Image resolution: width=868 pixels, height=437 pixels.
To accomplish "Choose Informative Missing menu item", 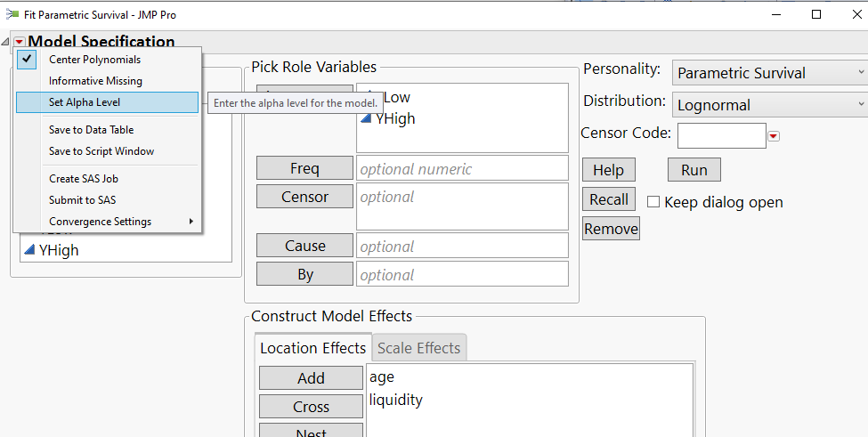I will (x=108, y=81).
